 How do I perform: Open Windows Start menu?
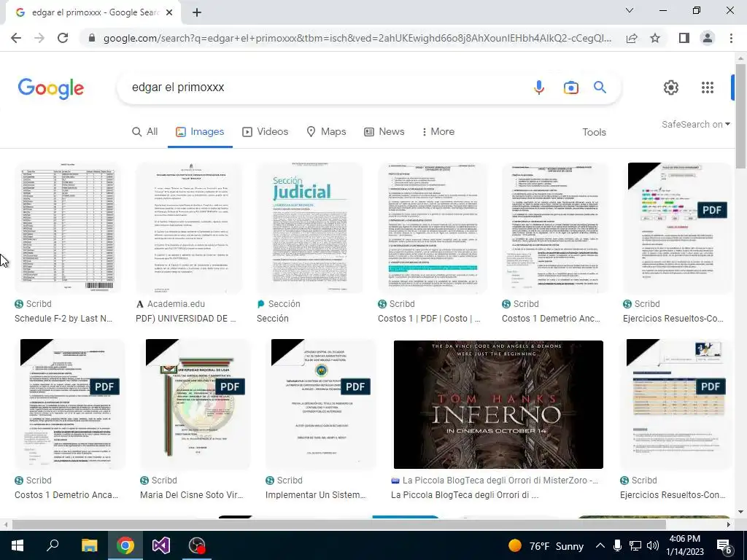click(x=18, y=545)
